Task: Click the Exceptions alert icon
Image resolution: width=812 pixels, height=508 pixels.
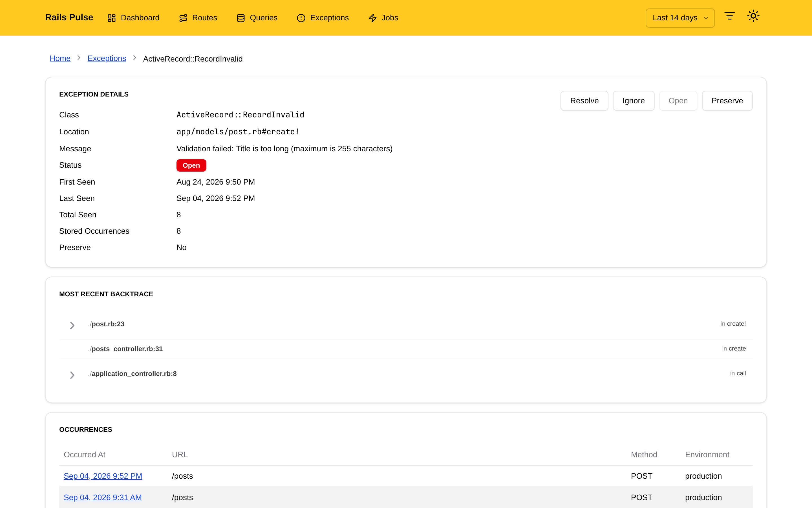Action: coord(301,18)
